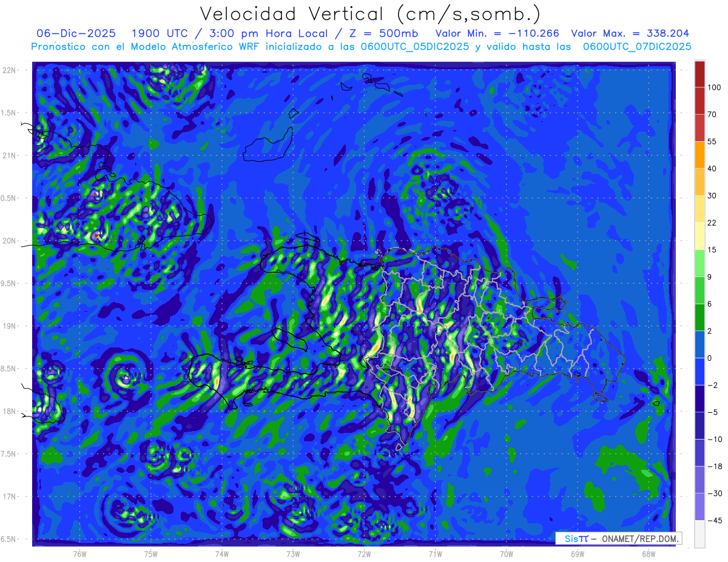
Task: Pick the white legend band below -45
Action: [699, 534]
